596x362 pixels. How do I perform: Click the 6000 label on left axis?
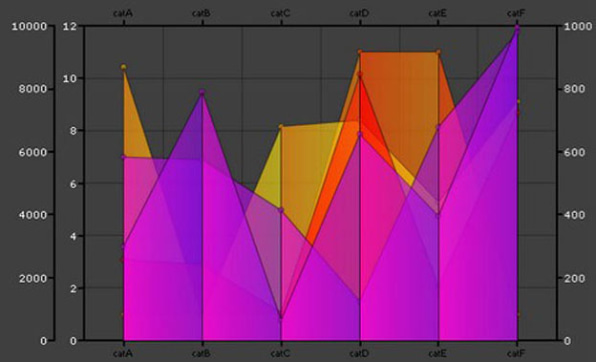pos(33,152)
